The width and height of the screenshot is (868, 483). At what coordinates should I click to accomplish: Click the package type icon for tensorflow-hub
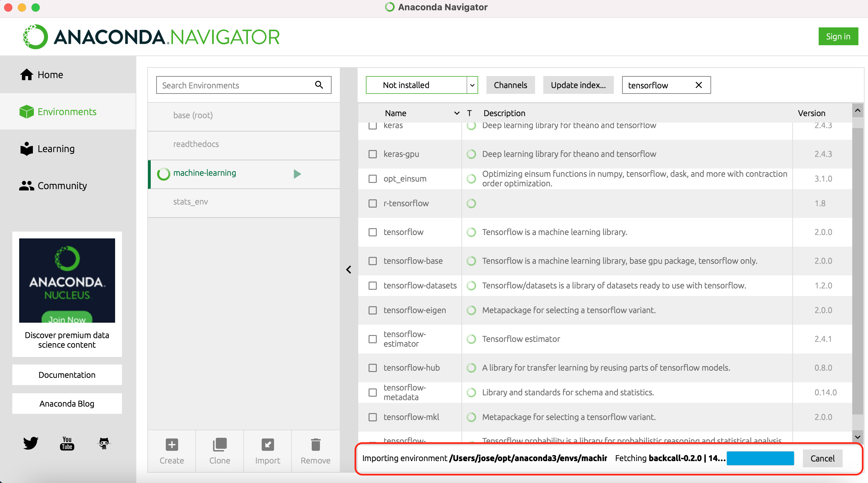coord(471,368)
